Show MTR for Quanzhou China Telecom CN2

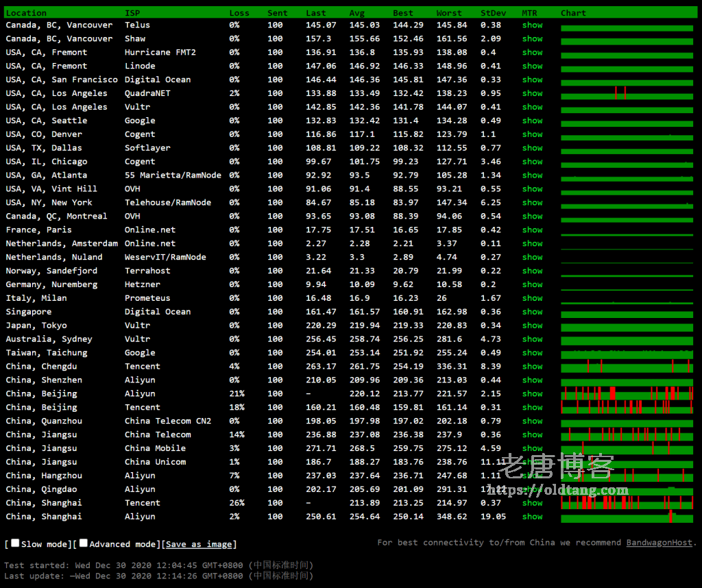[532, 421]
